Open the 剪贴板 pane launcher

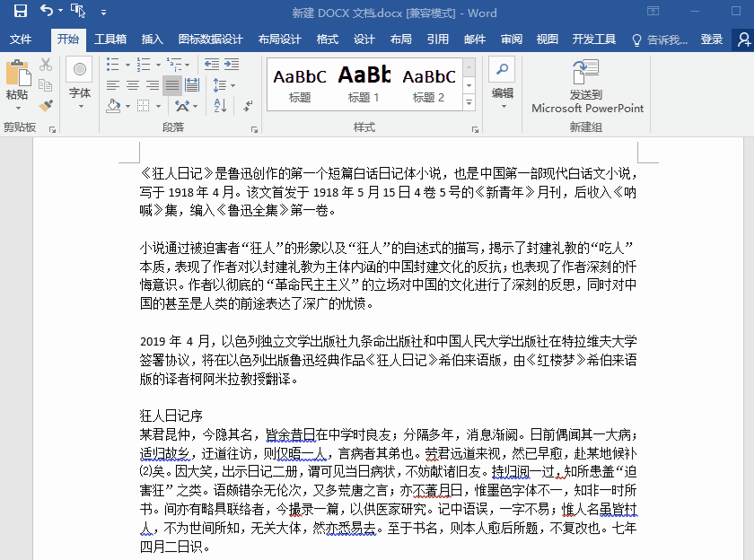[52, 129]
